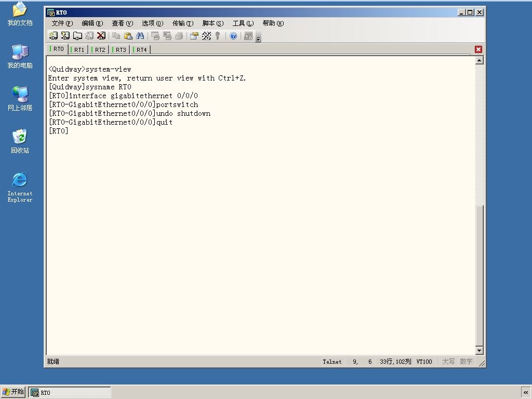Viewport: 532px width, 399px height.
Task: Click the Print Screen toolbar icon
Action: (x=155, y=36)
